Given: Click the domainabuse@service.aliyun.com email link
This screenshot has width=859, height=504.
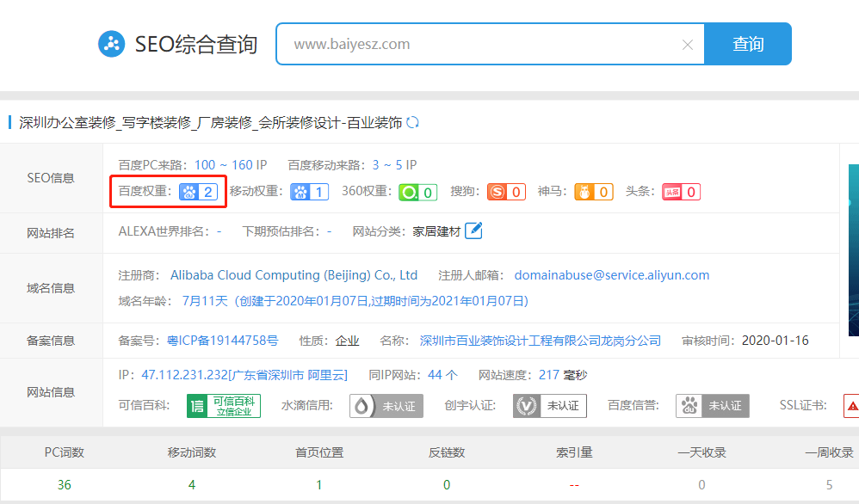Looking at the screenshot, I should [611, 274].
